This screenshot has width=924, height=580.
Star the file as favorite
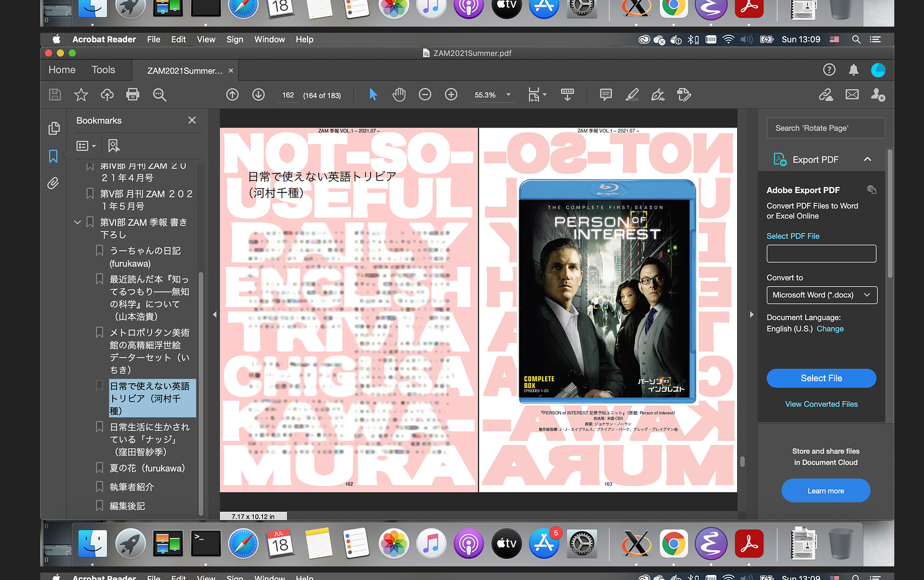click(81, 95)
